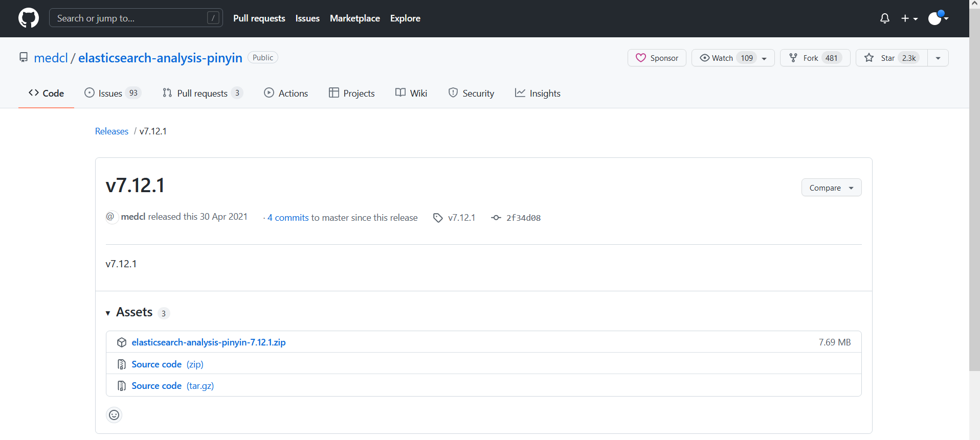Open the Projects tab

(351, 93)
